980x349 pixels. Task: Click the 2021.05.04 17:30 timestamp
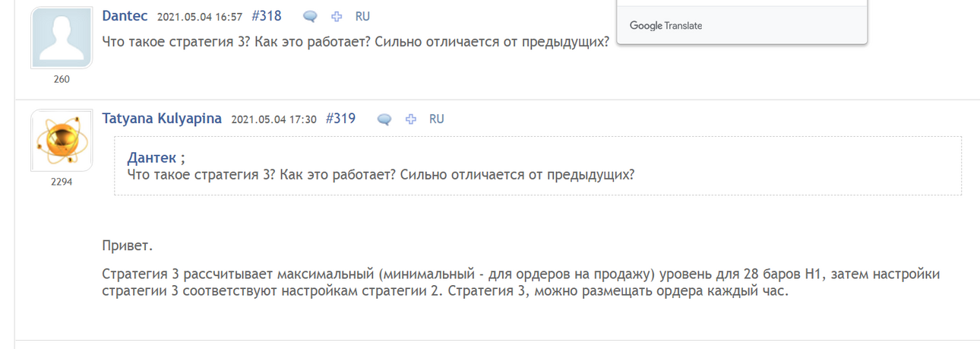click(273, 119)
